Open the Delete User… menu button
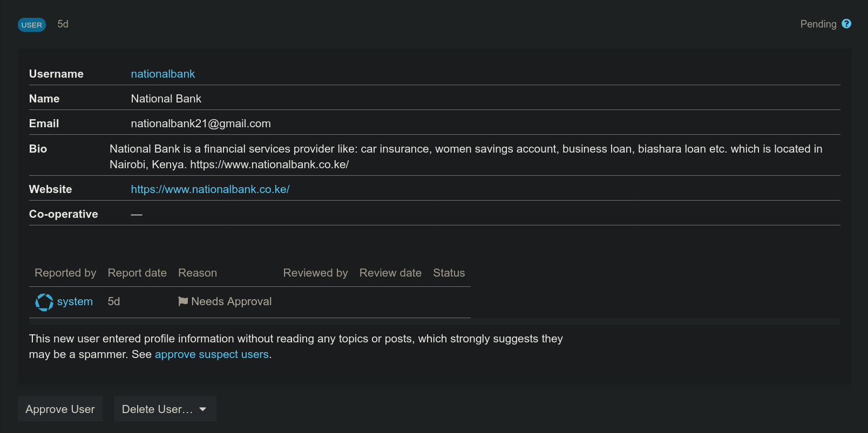The image size is (868, 433). (x=157, y=409)
